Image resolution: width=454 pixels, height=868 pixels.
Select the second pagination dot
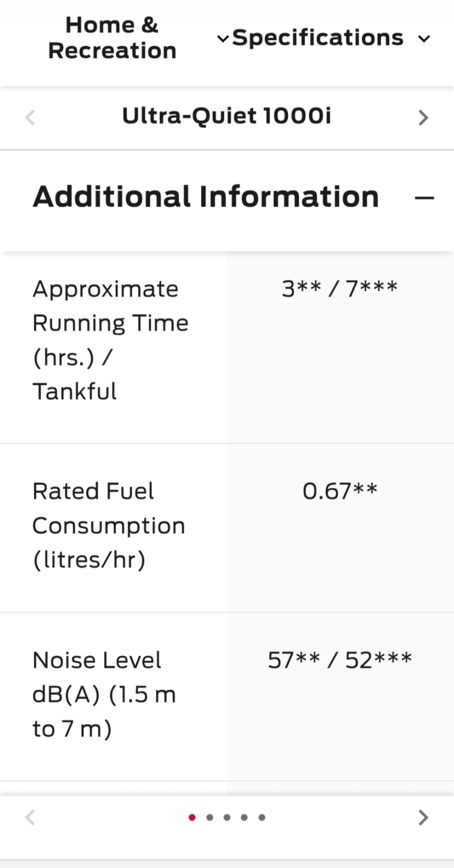pos(209,818)
